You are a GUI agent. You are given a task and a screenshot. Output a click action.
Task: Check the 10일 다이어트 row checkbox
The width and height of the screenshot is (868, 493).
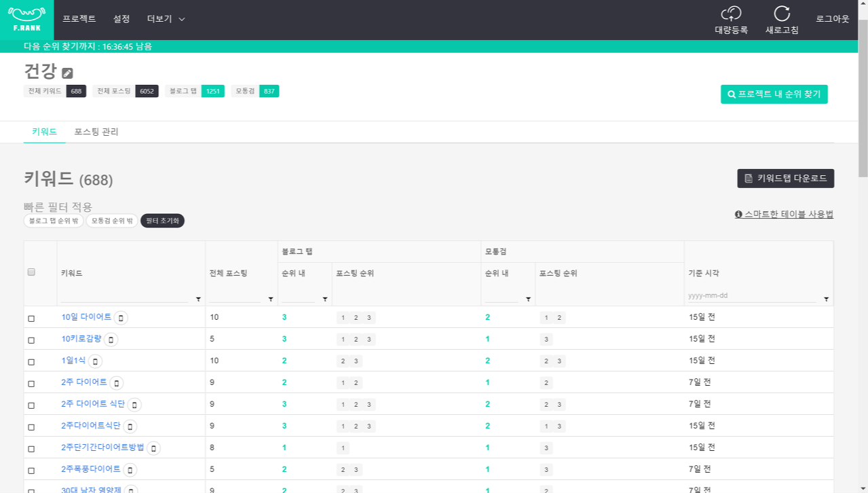pyautogui.click(x=31, y=318)
